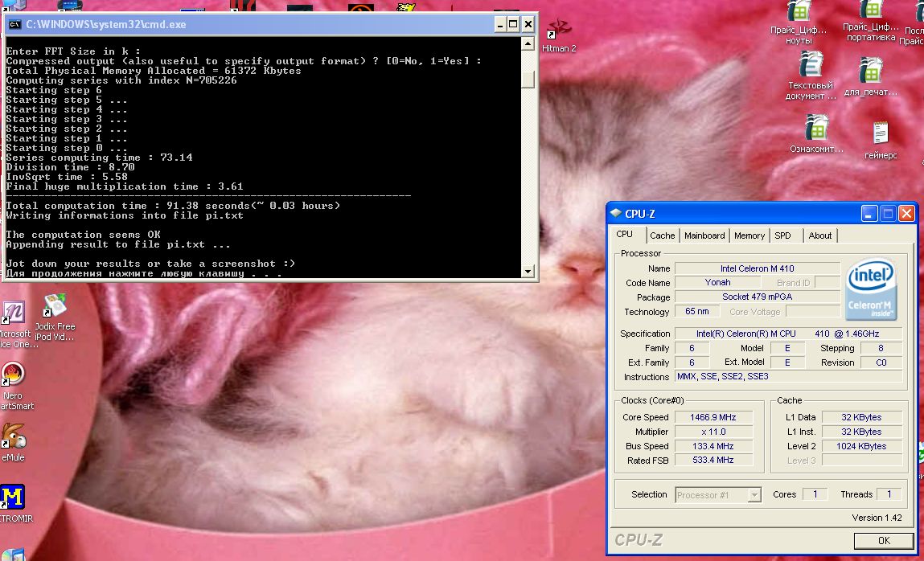Click the Rated FSB value '533.4 MHz'
The image size is (924, 561).
[x=713, y=461]
